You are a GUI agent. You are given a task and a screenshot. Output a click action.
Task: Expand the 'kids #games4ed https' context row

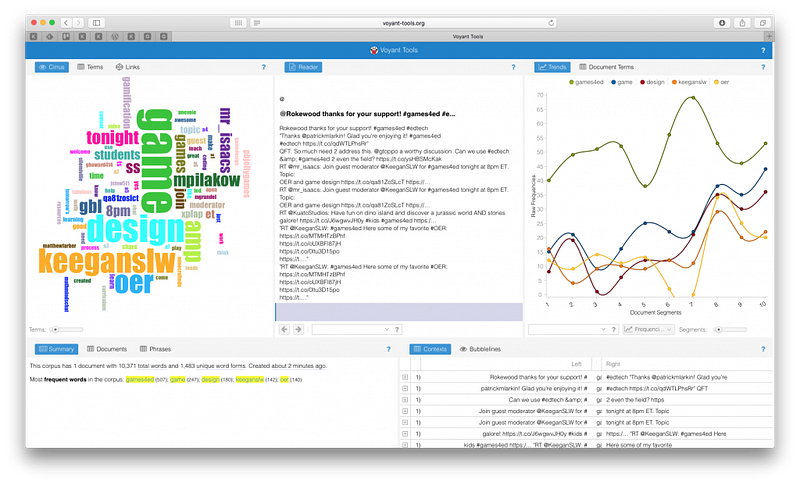pos(405,445)
